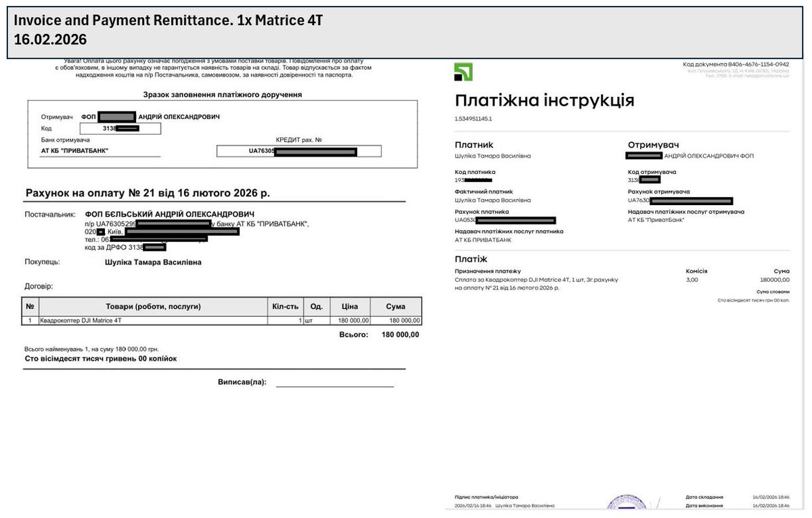The height and width of the screenshot is (518, 812).
Task: Click the header date '16.02.2026'
Action: pos(50,40)
